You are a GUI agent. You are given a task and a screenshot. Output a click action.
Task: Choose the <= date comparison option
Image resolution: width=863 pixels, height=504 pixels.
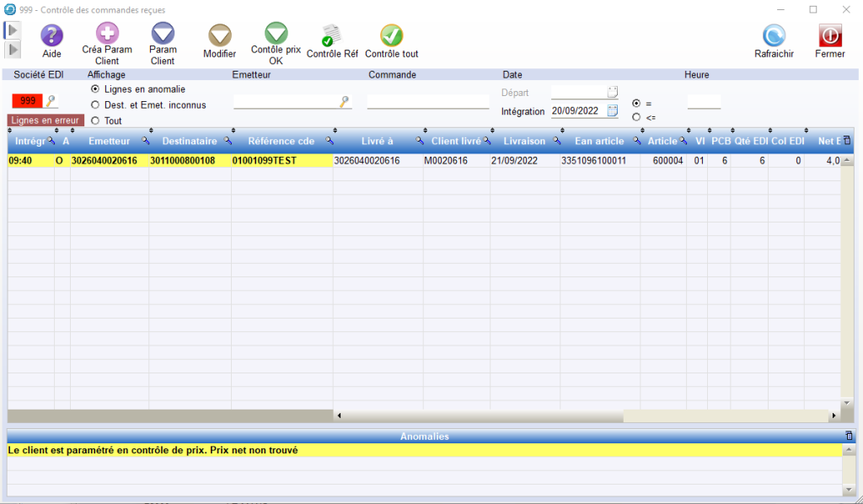636,117
